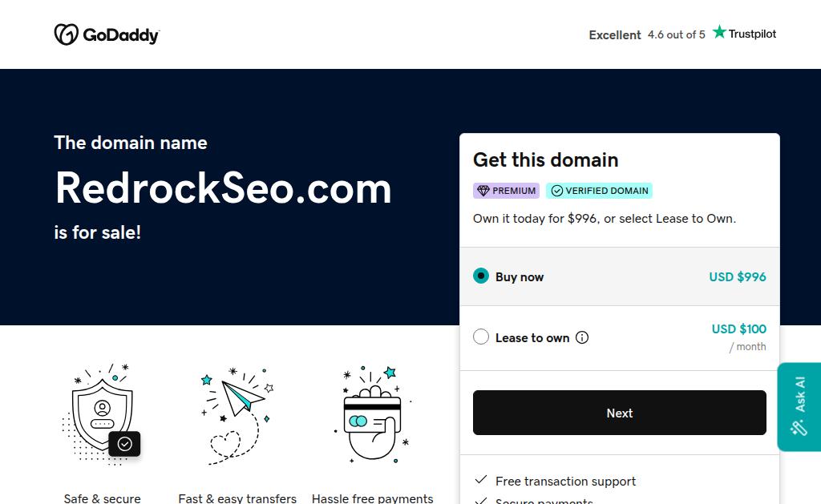Open the Ask AI side tab
821x504 pixels.
click(799, 407)
